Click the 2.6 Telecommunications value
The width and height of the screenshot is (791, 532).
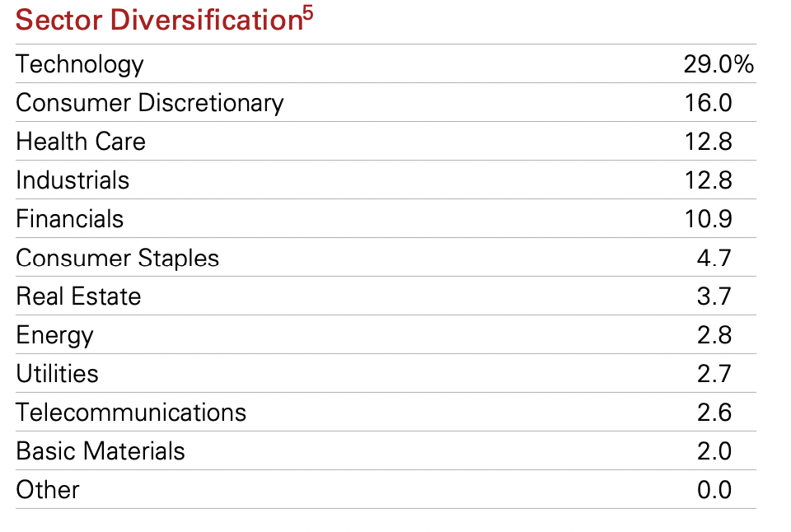pos(714,413)
